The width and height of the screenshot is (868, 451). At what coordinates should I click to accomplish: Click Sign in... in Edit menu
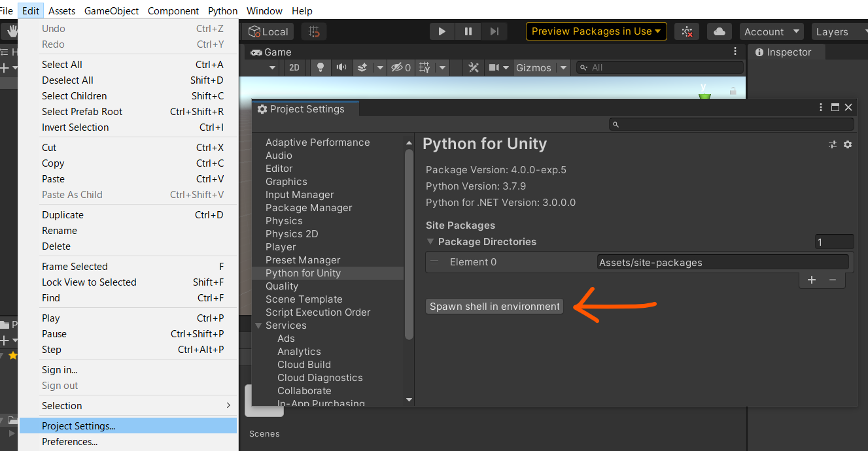pos(128,369)
